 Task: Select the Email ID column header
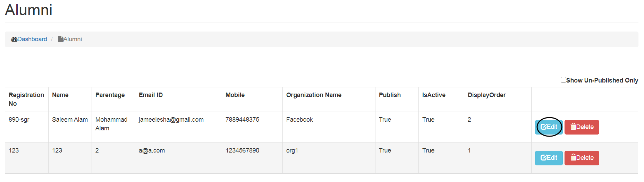click(151, 95)
